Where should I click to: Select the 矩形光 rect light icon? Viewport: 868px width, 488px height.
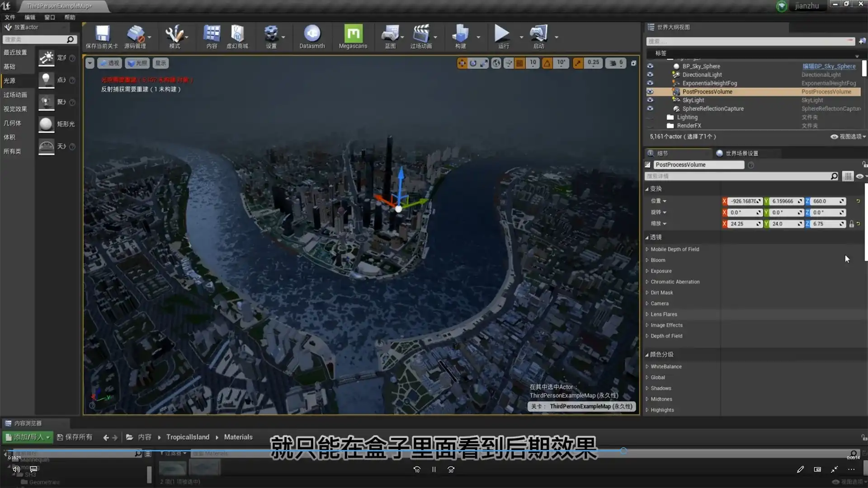[46, 124]
